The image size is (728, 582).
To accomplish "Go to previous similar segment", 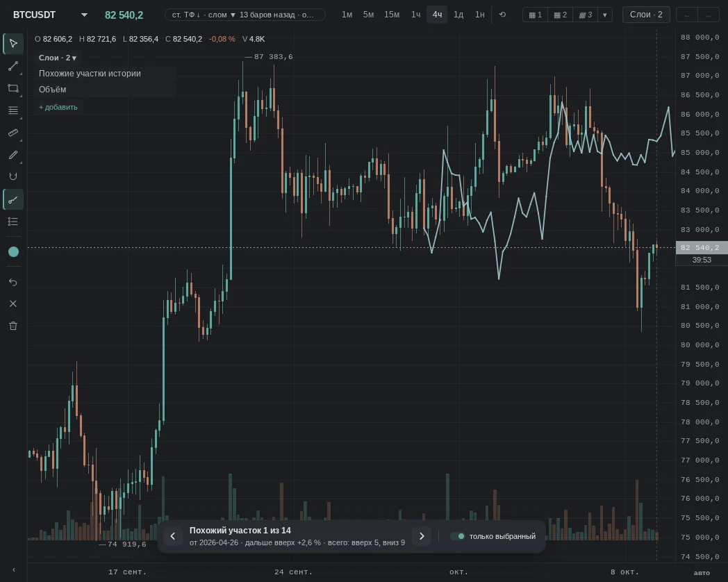I will (173, 536).
